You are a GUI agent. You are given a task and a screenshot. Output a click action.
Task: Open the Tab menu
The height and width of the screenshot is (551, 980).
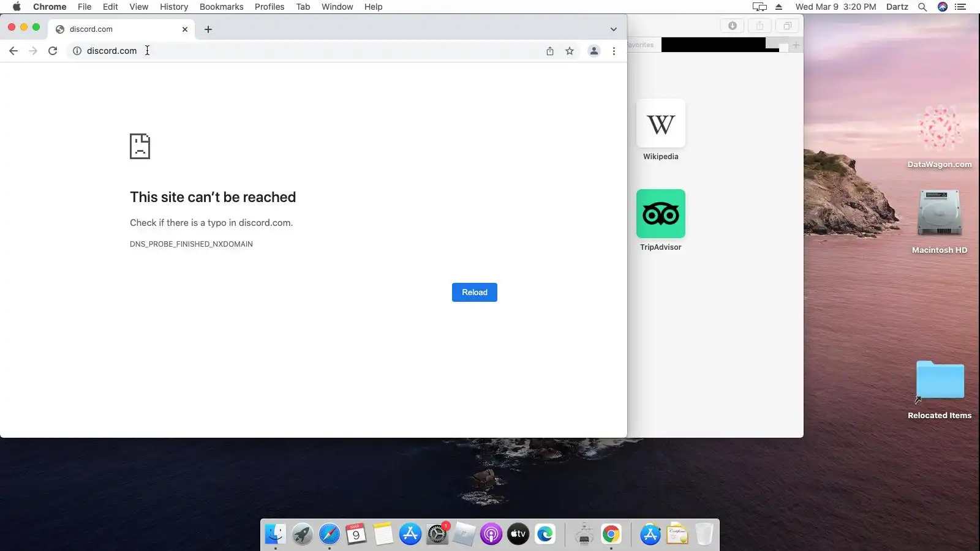tap(303, 7)
